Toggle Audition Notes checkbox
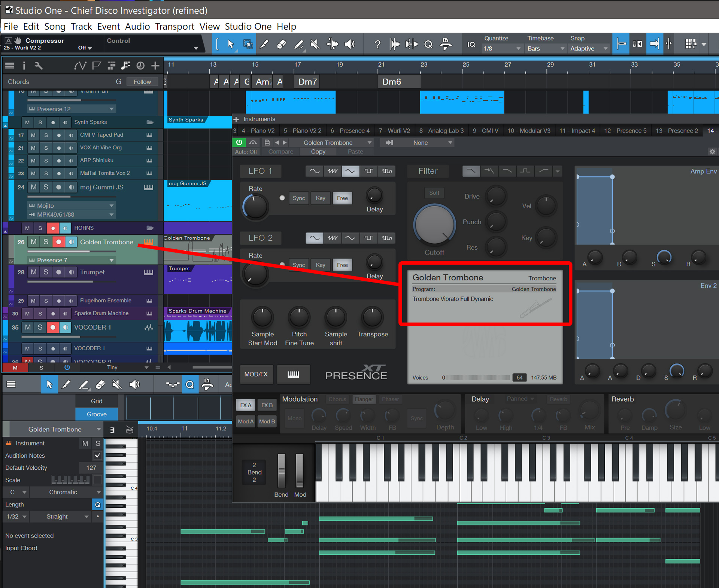Viewport: 719px width, 588px height. pyautogui.click(x=97, y=456)
